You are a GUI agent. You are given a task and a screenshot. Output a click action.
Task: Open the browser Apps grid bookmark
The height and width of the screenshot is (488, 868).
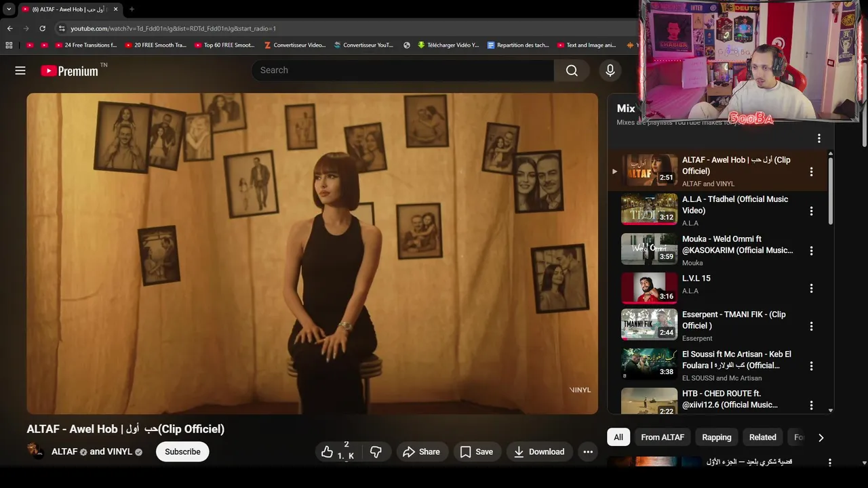tap(9, 45)
